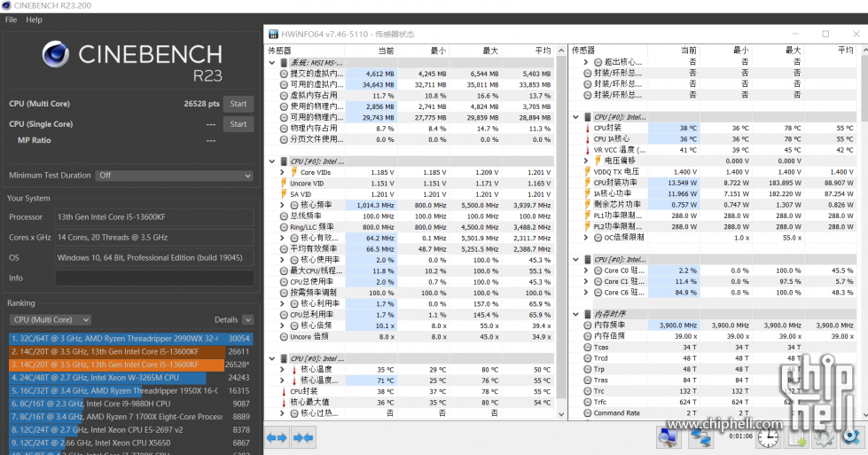This screenshot has width=868, height=455.
Task: Click the Cinebench sphere logo
Action: coord(55,54)
